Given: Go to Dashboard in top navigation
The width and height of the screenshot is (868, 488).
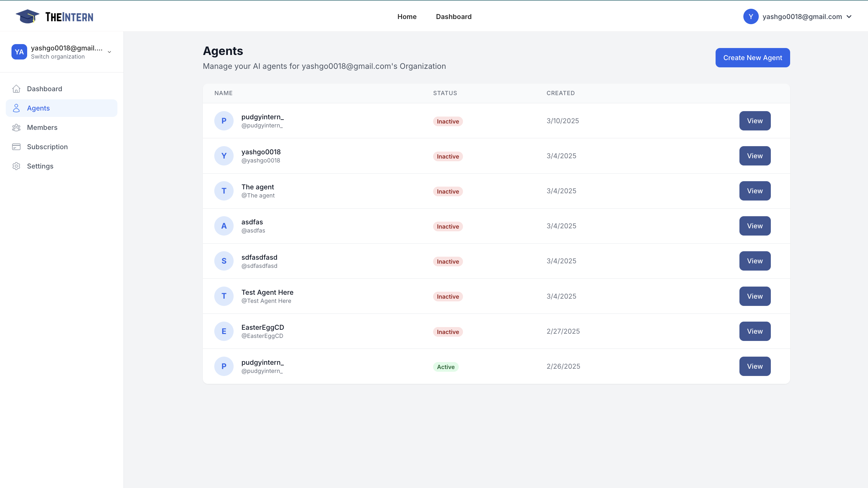Looking at the screenshot, I should point(454,17).
